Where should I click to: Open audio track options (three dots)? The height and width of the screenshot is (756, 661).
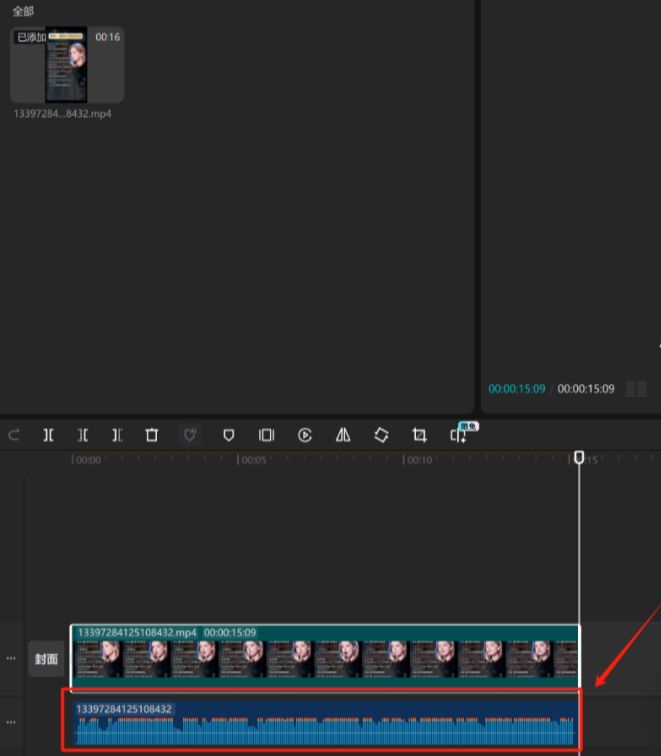pos(12,722)
